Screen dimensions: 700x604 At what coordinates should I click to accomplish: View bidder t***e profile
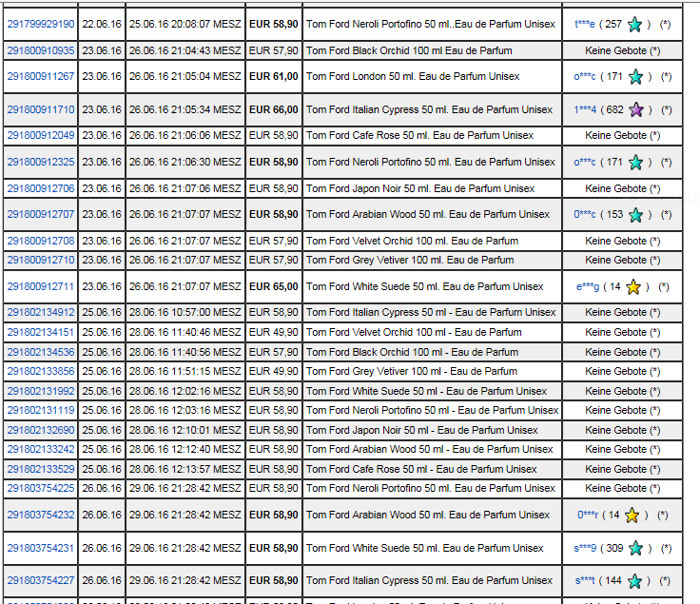coord(585,24)
